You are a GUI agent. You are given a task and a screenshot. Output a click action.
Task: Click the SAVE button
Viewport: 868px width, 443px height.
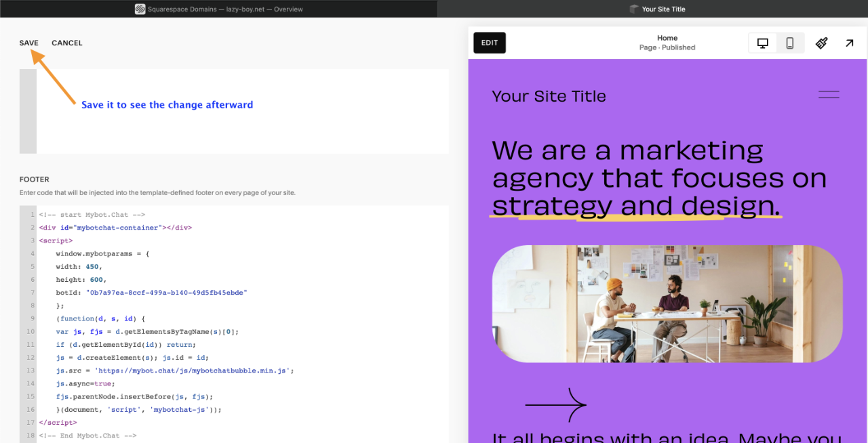(29, 43)
